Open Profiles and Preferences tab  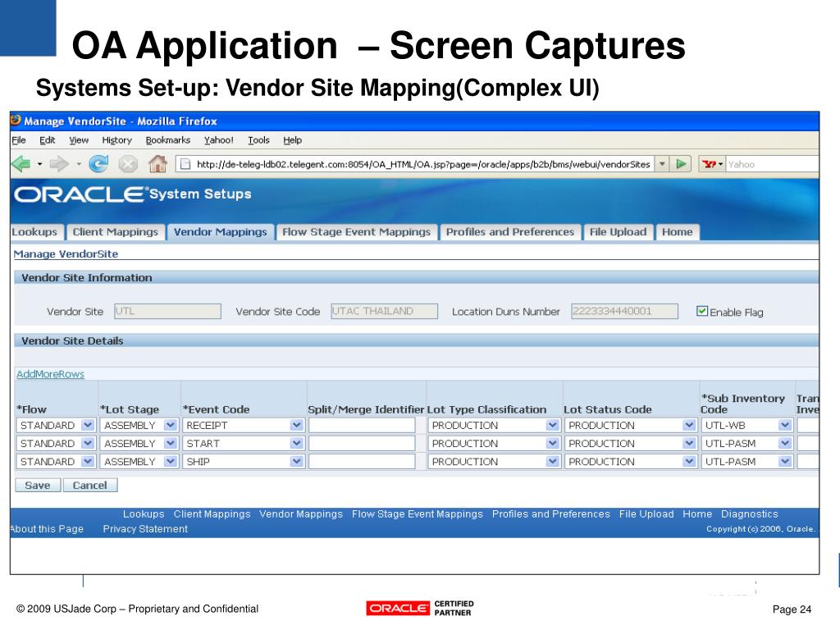510,232
